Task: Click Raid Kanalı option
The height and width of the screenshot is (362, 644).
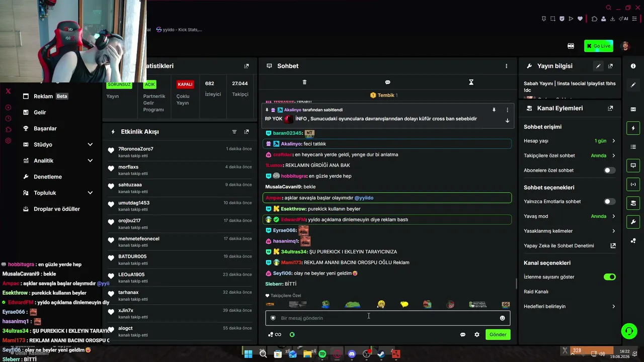Action: [536, 292]
